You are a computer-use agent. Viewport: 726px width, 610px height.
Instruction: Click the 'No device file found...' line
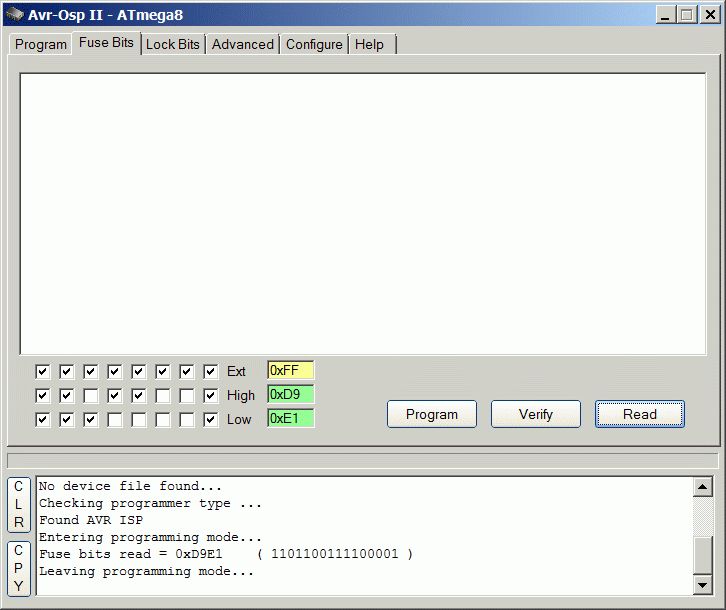pyautogui.click(x=130, y=486)
